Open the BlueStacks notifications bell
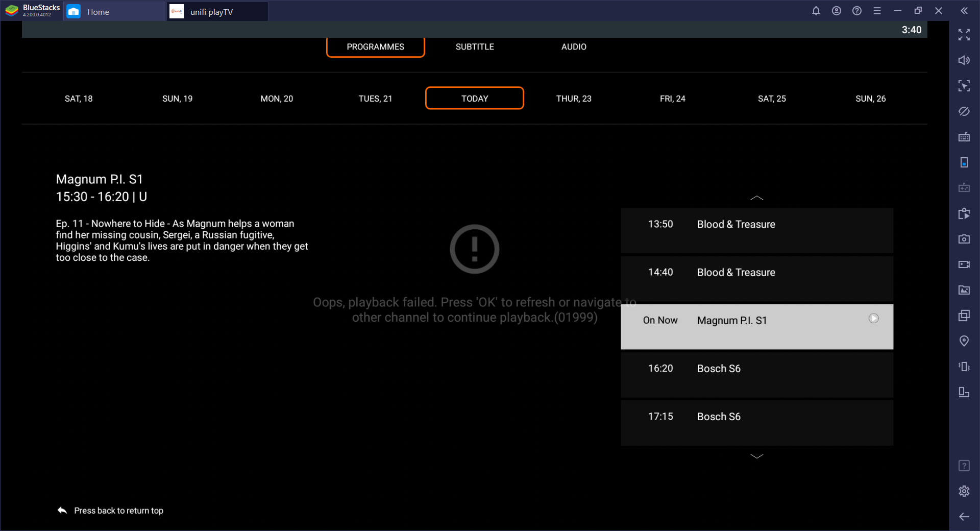This screenshot has width=980, height=531. pos(816,11)
